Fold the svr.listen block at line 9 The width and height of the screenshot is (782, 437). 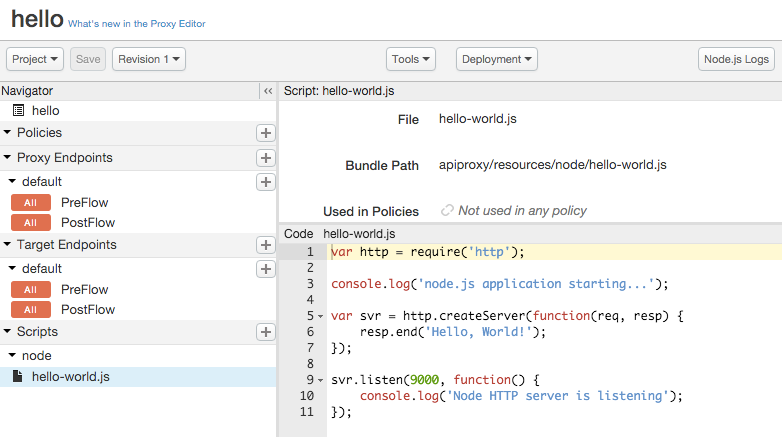coord(320,380)
